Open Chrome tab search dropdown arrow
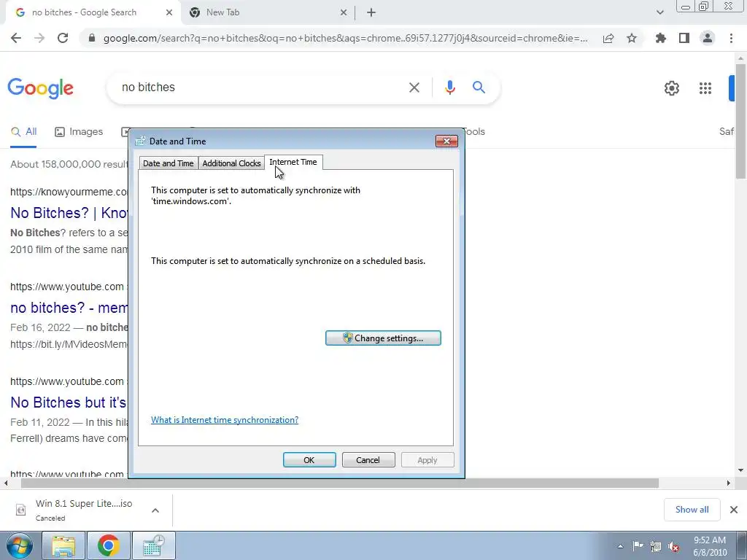Viewport: 747px width, 560px height. pyautogui.click(x=659, y=12)
